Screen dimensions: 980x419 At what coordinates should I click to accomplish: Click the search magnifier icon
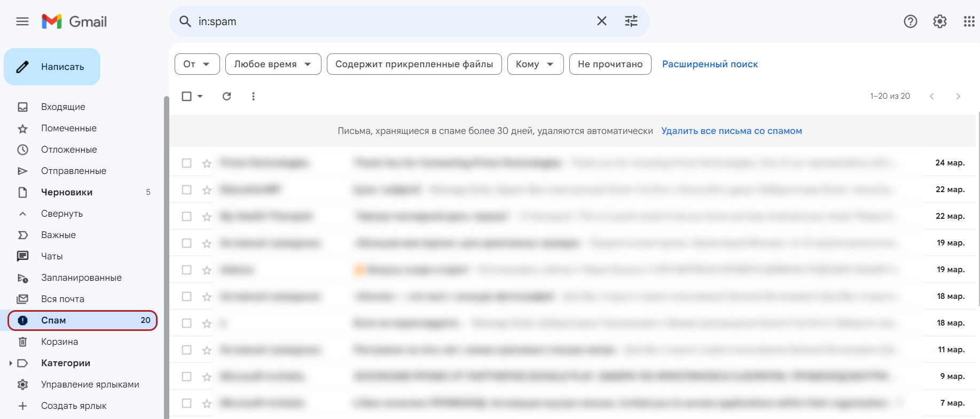coord(185,21)
